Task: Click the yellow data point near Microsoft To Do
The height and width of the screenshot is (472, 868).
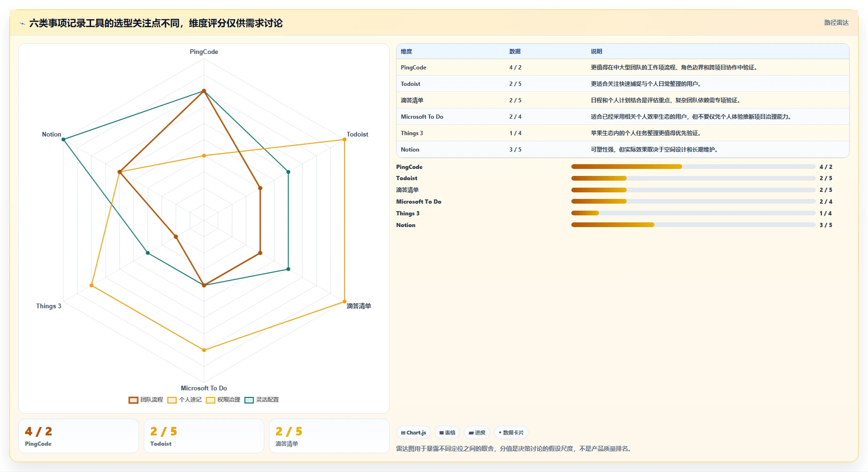Action: click(x=204, y=350)
